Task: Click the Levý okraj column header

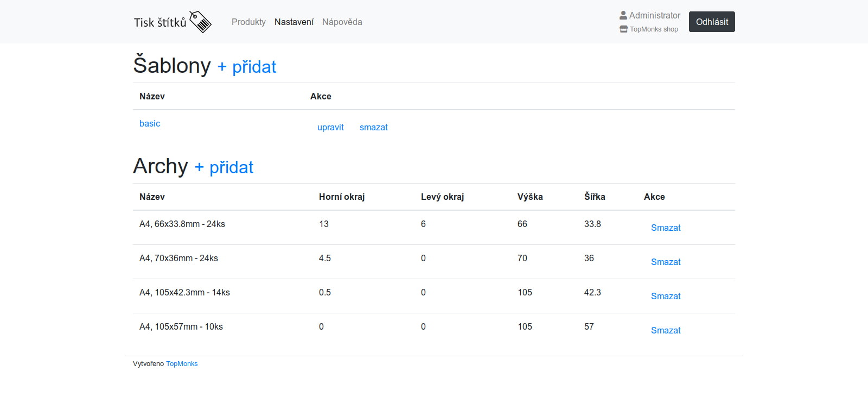Action: (x=442, y=197)
